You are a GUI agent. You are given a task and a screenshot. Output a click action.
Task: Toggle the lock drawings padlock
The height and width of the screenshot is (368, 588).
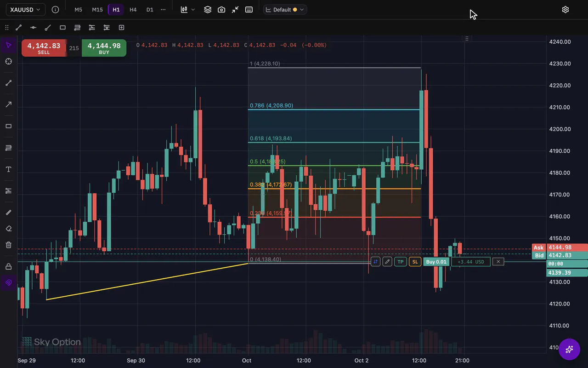(8, 266)
